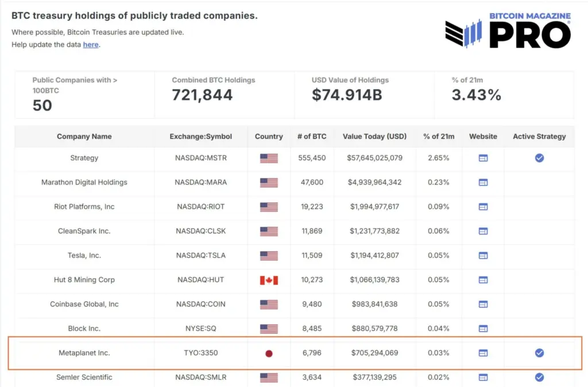588x387 pixels.
Task: Click Metaplanet's active strategy checkmark
Action: point(539,353)
